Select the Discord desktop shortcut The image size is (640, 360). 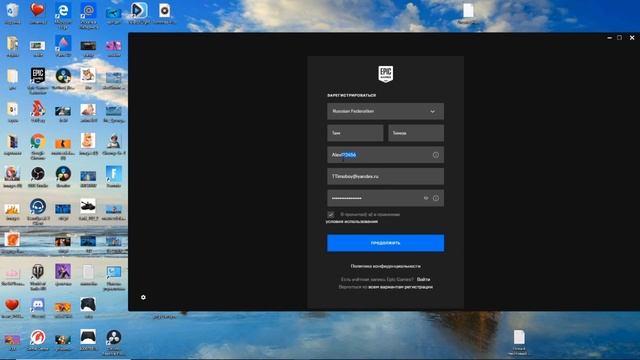(x=38, y=307)
